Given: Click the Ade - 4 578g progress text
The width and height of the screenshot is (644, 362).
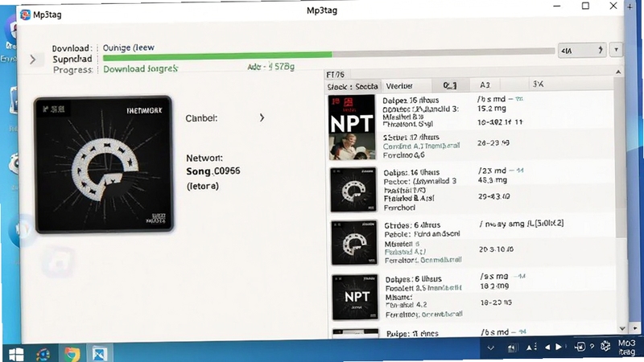Looking at the screenshot, I should pyautogui.click(x=270, y=67).
